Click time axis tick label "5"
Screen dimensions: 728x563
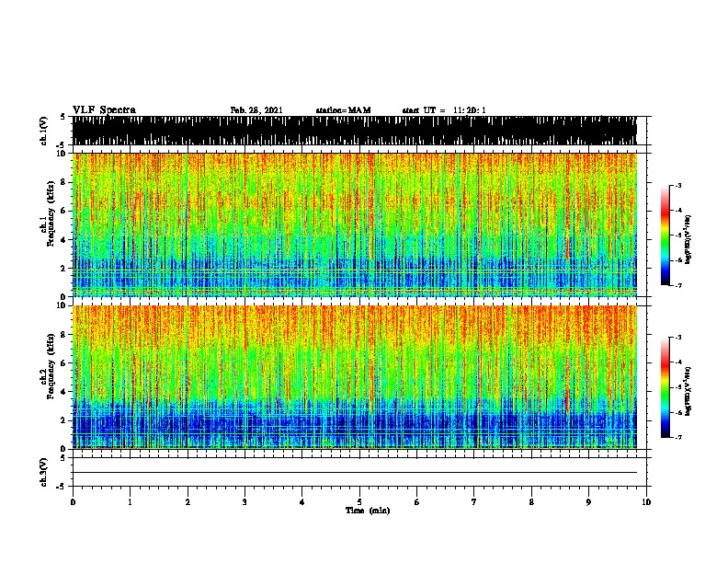point(359,502)
